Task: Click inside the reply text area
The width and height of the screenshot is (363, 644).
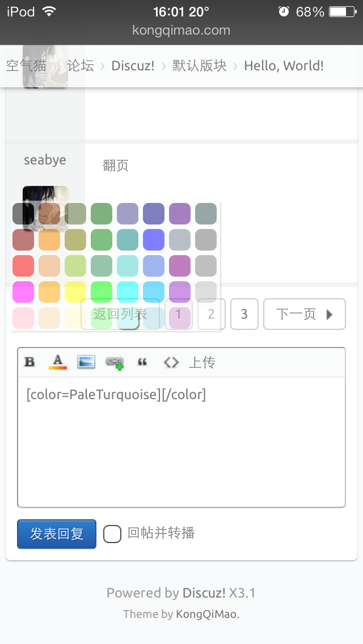Action: (x=181, y=442)
